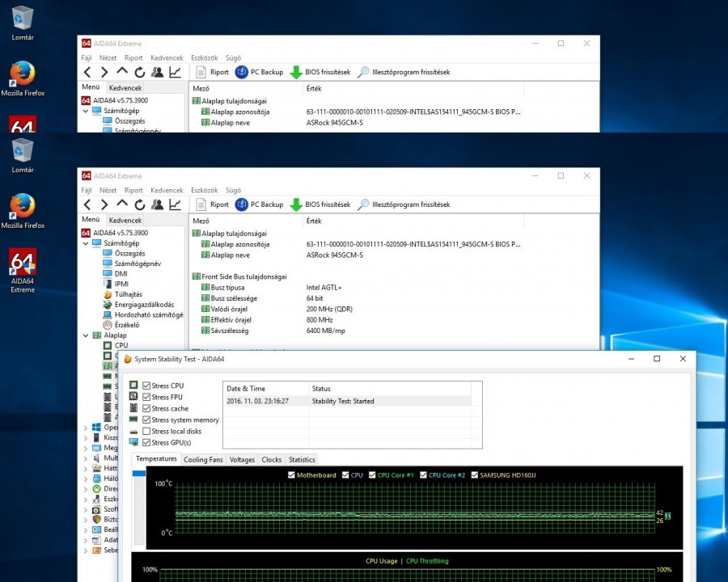Open the lower Lomtár recycle bin icon
The height and width of the screenshot is (582, 728).
click(x=23, y=156)
